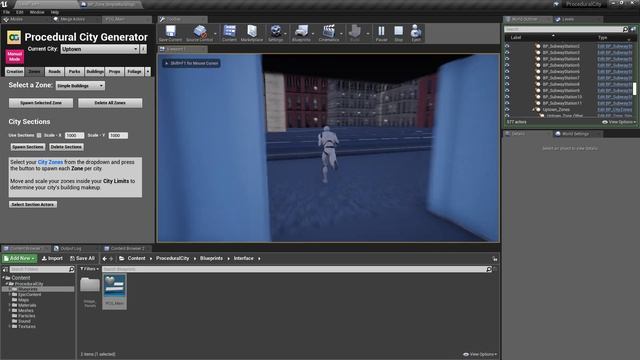Switch to the Buildings tab
The width and height of the screenshot is (640, 360).
coord(95,71)
